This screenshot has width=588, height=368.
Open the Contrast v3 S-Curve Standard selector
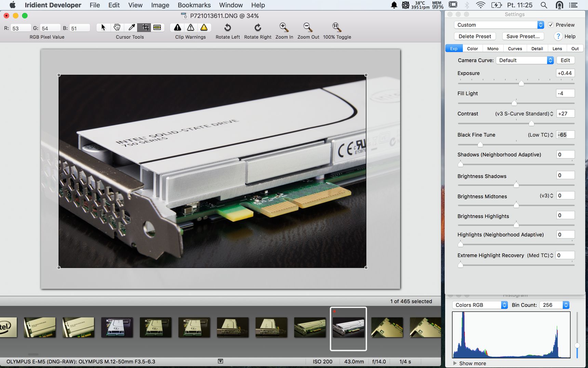pos(524,114)
